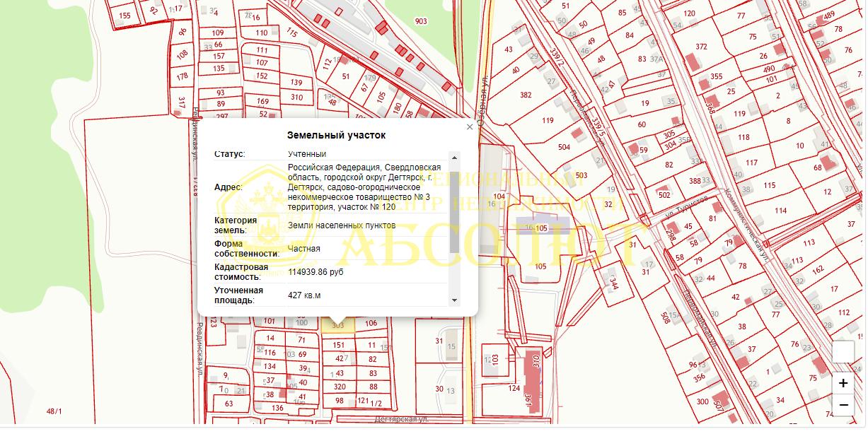The height and width of the screenshot is (441, 868).
Task: Click the ownership value Частная
Action: tap(304, 249)
